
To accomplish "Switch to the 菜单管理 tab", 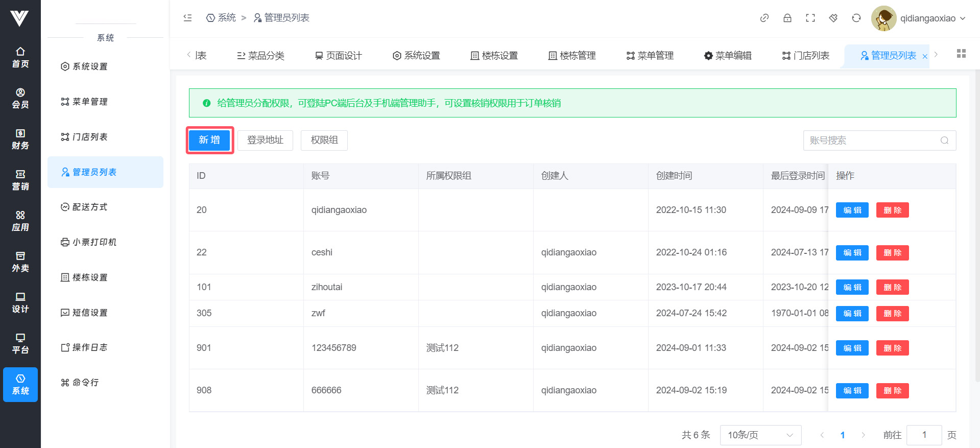I will [650, 56].
